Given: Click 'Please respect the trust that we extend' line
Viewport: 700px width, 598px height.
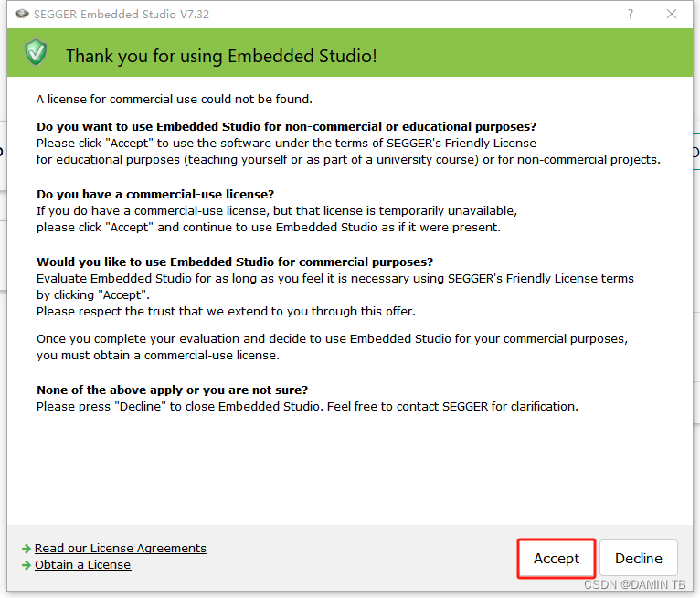Looking at the screenshot, I should [x=226, y=311].
